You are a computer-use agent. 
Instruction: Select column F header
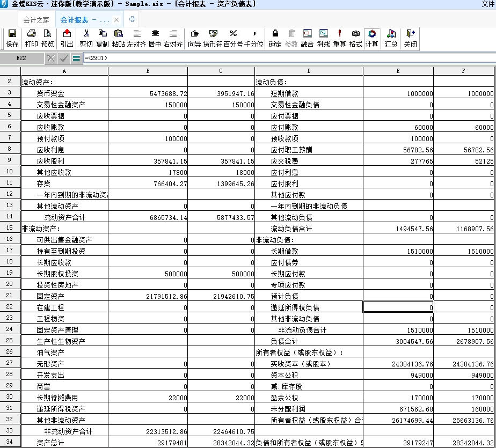point(463,71)
